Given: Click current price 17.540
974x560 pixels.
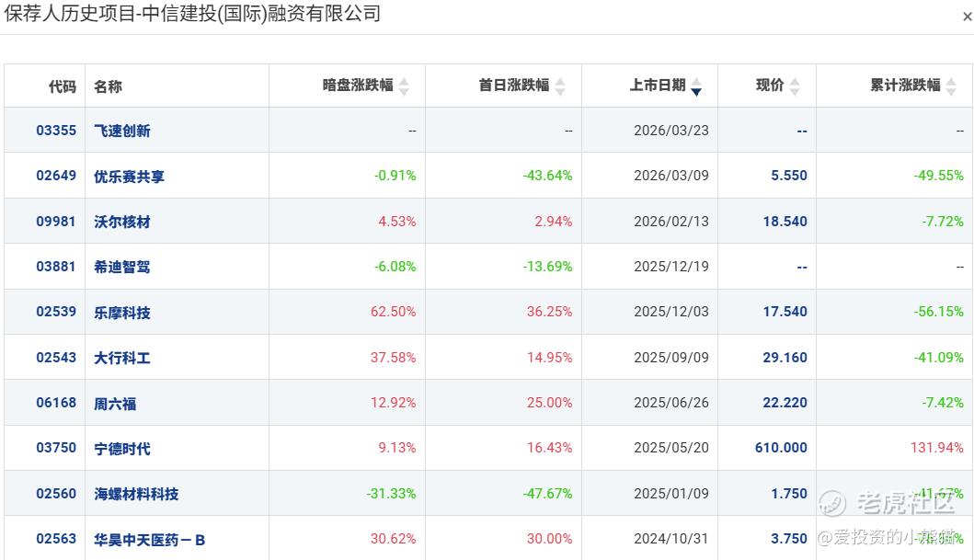Looking at the screenshot, I should 785,312.
